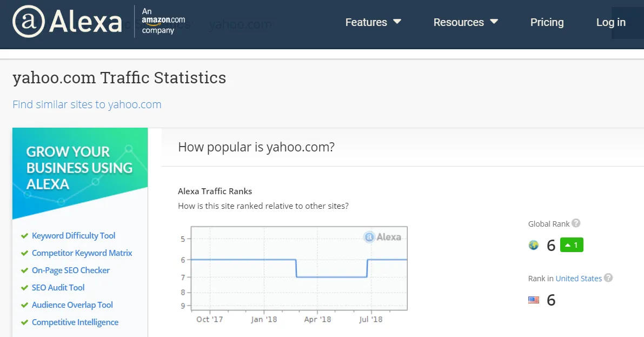Click the global rank value 6

pyautogui.click(x=551, y=246)
